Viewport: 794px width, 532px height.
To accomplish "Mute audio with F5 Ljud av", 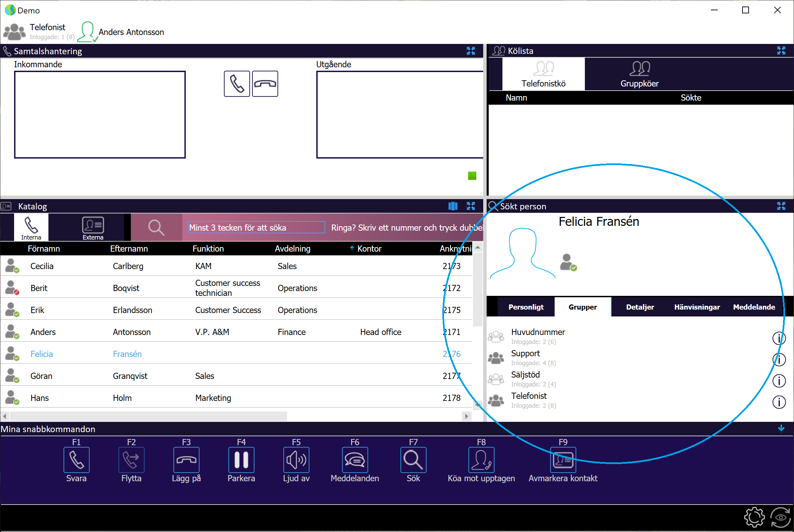I will tap(296, 460).
